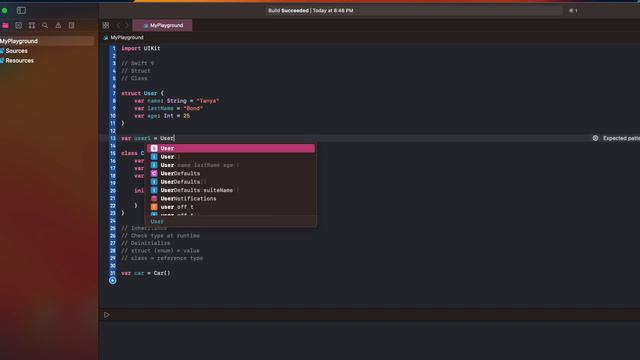Image resolution: width=640 pixels, height=360 pixels.
Task: Click the '// Check type at runtime' comment
Action: pos(160,236)
